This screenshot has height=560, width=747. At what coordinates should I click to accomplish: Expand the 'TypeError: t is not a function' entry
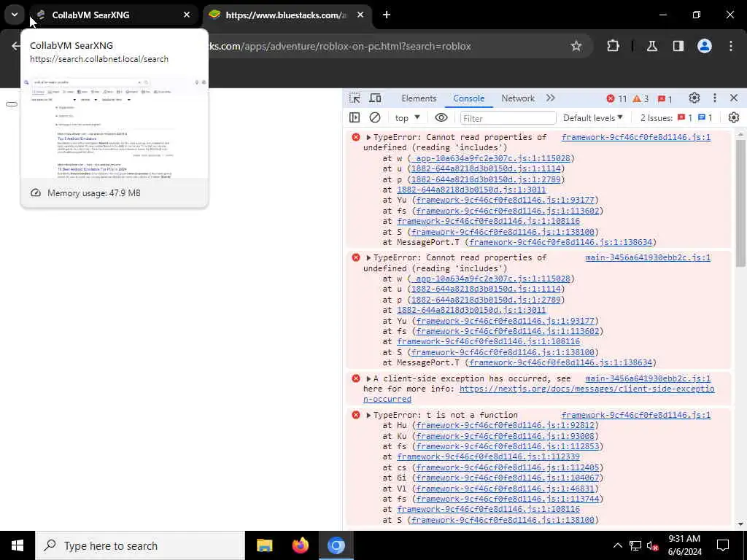(368, 415)
